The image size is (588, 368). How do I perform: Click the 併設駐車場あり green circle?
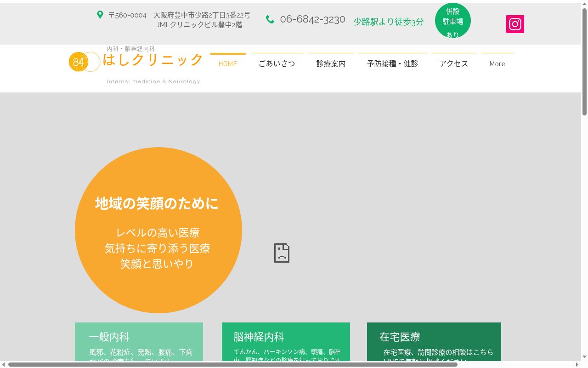[x=453, y=21]
